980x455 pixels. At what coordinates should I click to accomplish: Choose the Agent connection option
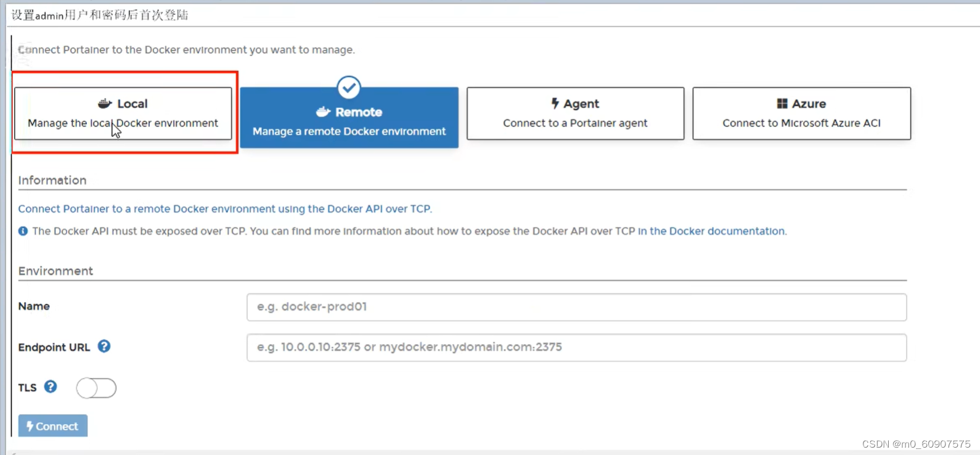(x=575, y=113)
